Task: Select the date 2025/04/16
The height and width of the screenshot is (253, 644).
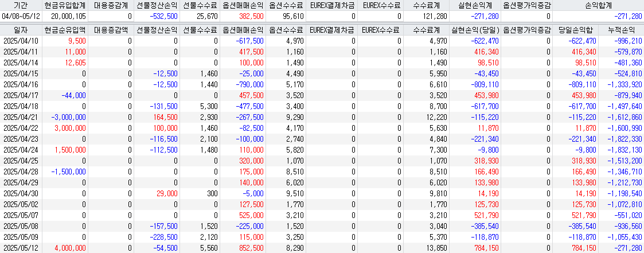Action: click(x=21, y=84)
